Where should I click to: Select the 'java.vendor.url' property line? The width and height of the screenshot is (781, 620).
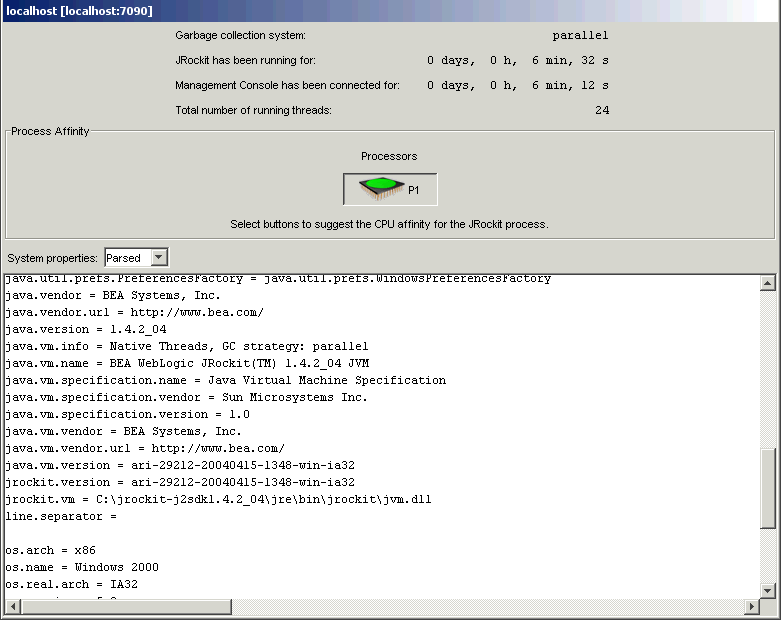pyautogui.click(x=134, y=312)
